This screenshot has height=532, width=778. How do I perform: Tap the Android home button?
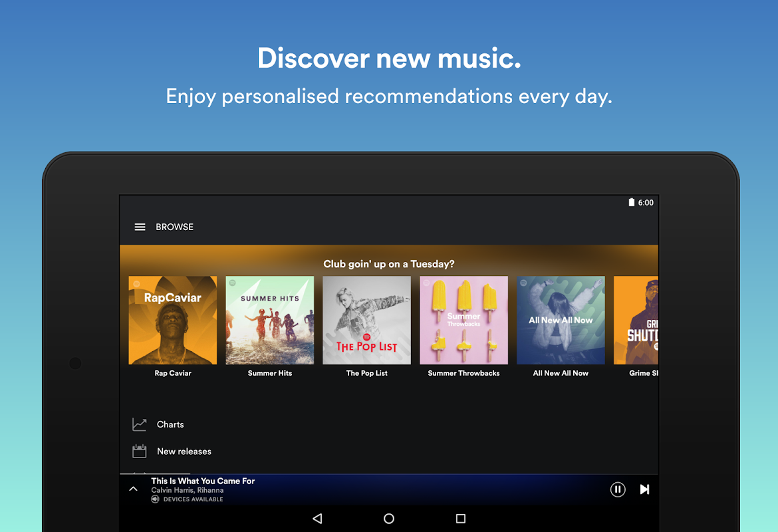(389, 519)
